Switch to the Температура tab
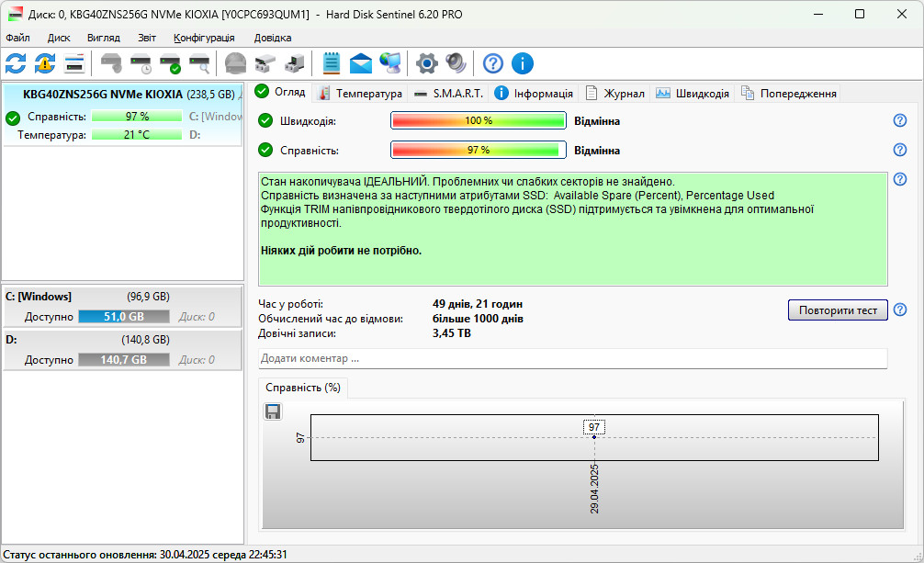Viewport: 924px width, 563px height. click(360, 93)
